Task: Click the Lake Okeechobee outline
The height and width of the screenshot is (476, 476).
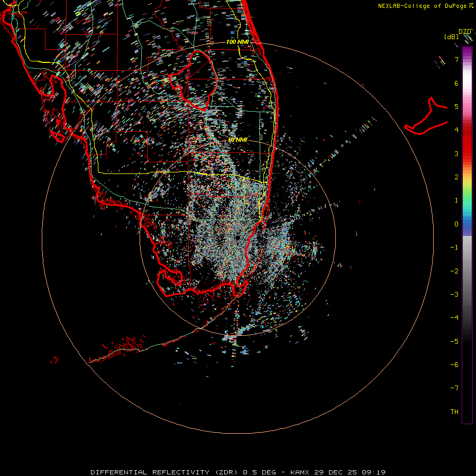Action: (194, 80)
